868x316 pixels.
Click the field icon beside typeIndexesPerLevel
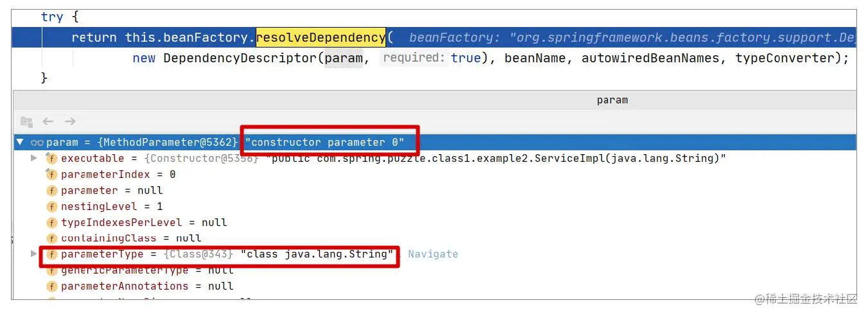[51, 223]
